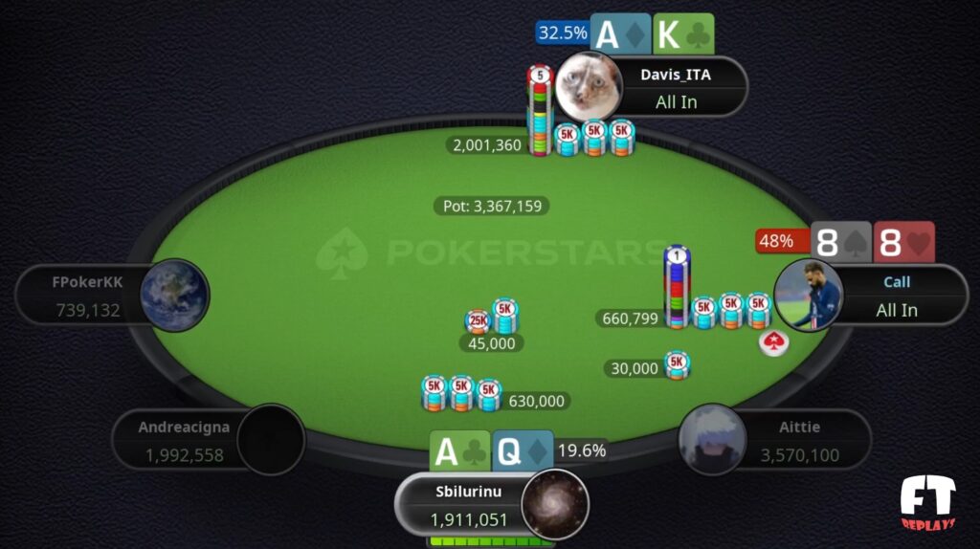Click FPokerKK's earth globe avatar

[174, 295]
